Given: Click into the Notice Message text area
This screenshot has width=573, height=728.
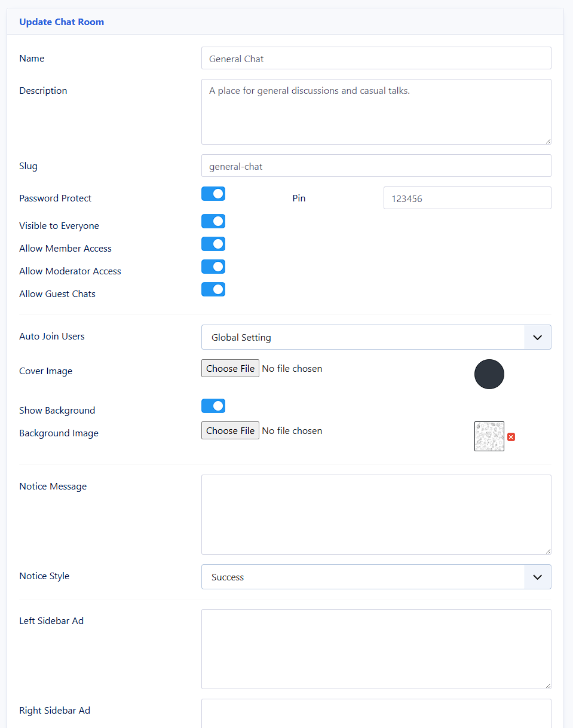Looking at the screenshot, I should (376, 515).
